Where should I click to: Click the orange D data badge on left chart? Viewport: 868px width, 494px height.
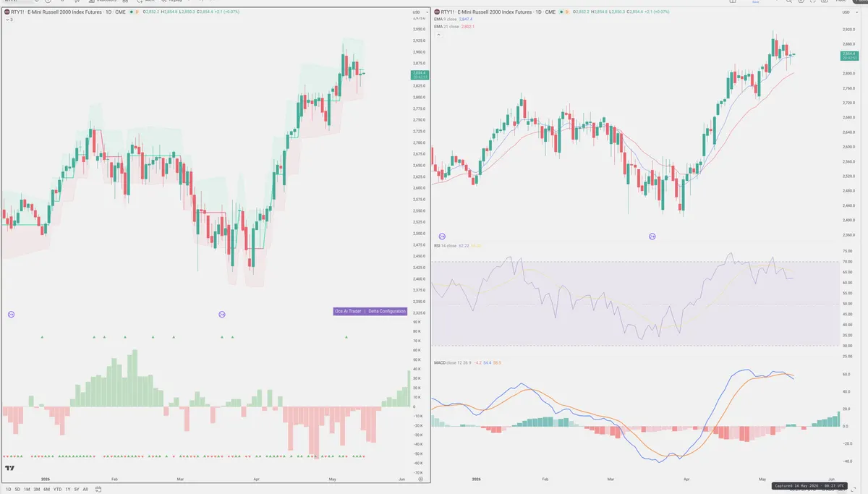pyautogui.click(x=137, y=12)
